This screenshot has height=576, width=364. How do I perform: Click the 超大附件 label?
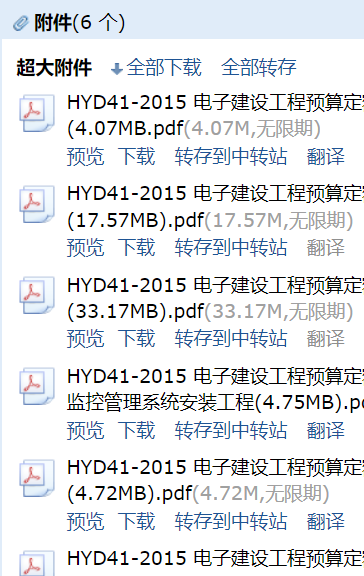(x=54, y=68)
